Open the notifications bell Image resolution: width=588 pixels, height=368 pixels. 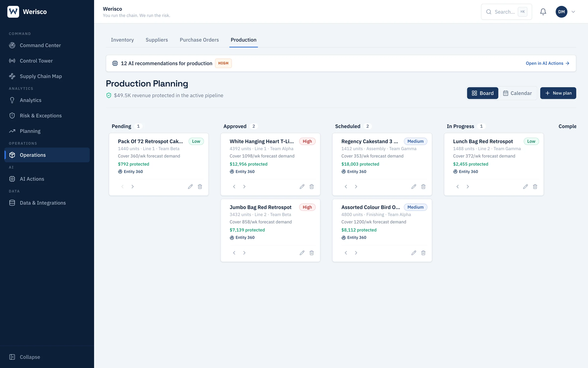pos(543,12)
